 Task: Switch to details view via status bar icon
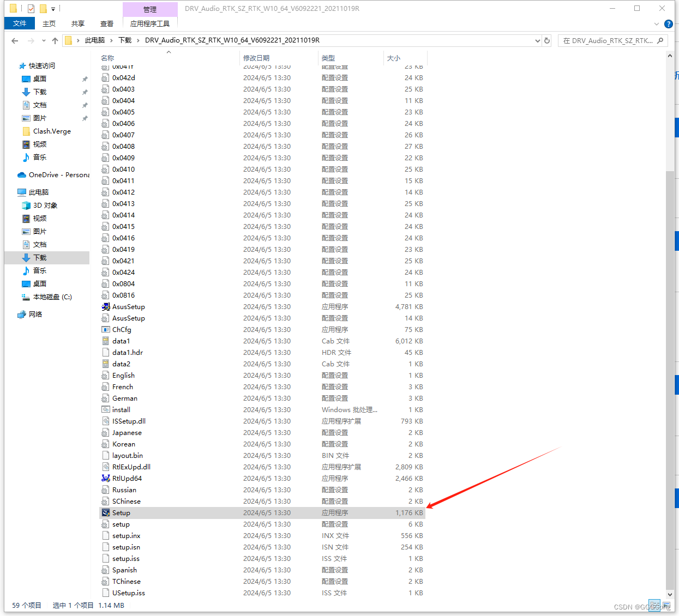(654, 605)
